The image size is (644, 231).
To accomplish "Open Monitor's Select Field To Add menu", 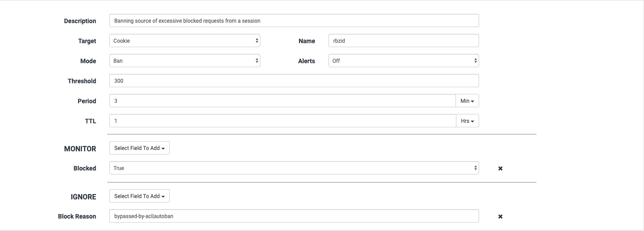I will [x=139, y=148].
